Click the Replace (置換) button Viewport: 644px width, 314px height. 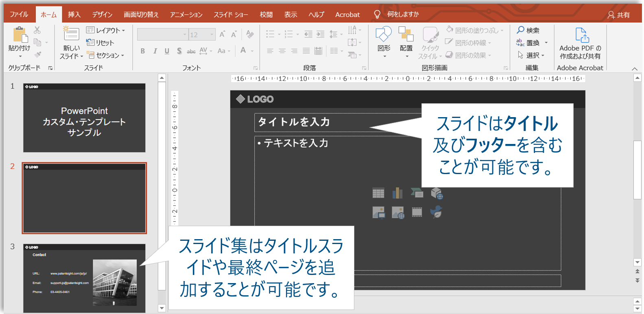click(532, 43)
